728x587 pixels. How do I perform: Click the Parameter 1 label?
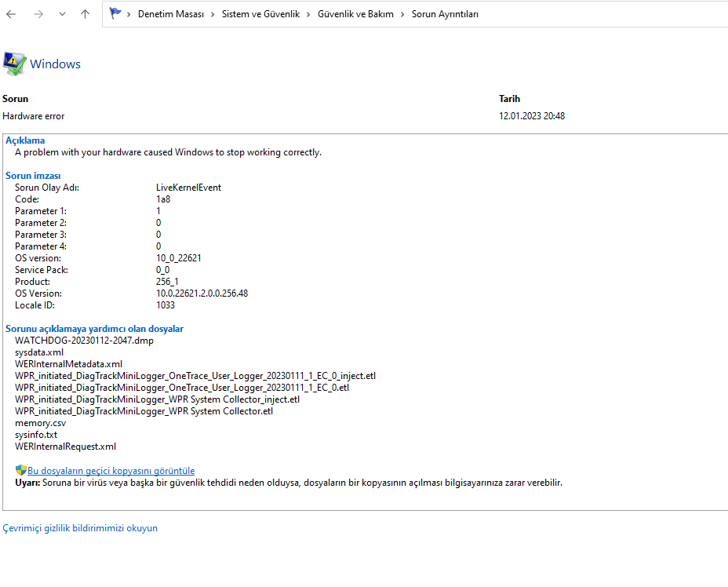(40, 211)
